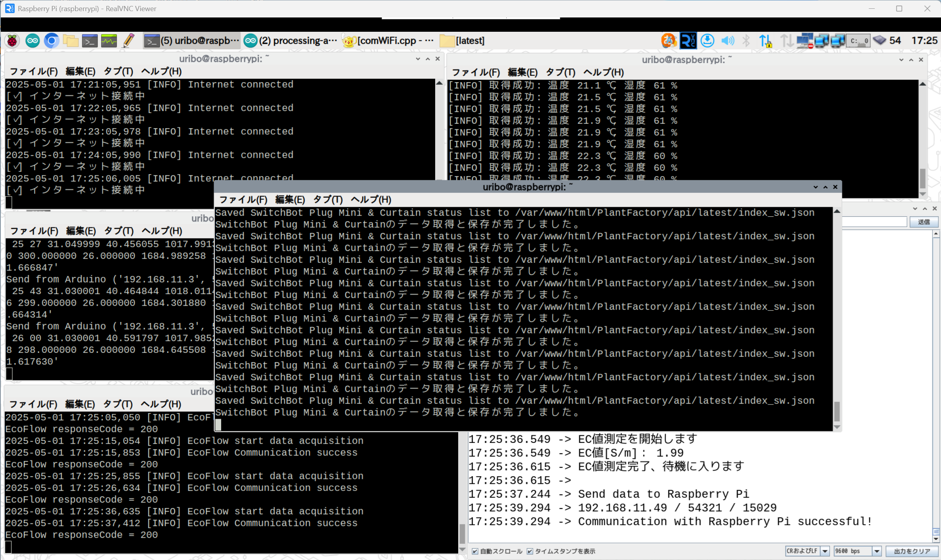This screenshot has width=941, height=560.
Task: Open ファイル(F) menu in temperature terminal
Action: [x=476, y=72]
